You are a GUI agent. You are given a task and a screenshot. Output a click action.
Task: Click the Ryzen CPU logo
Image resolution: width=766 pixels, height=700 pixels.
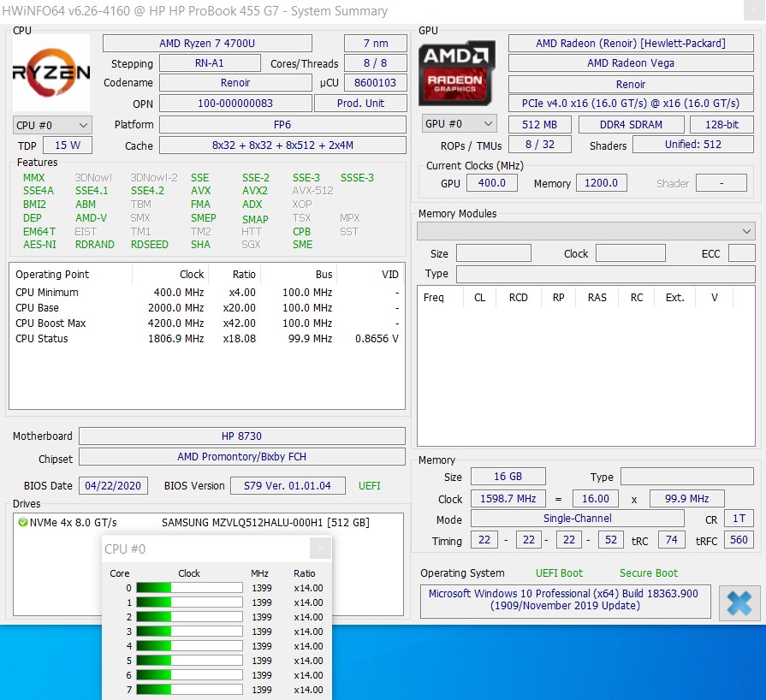[51, 72]
